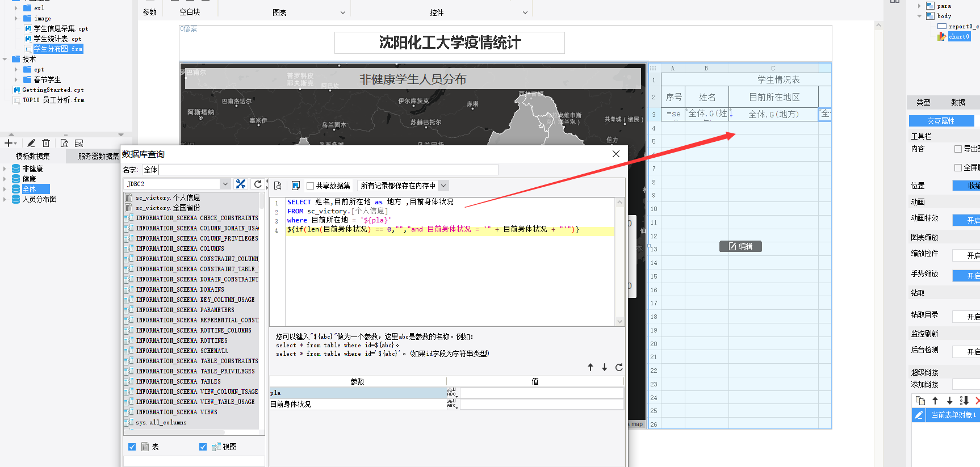This screenshot has width=980, height=467.
Task: Expand the 非健康 dataset node
Action: coord(5,169)
